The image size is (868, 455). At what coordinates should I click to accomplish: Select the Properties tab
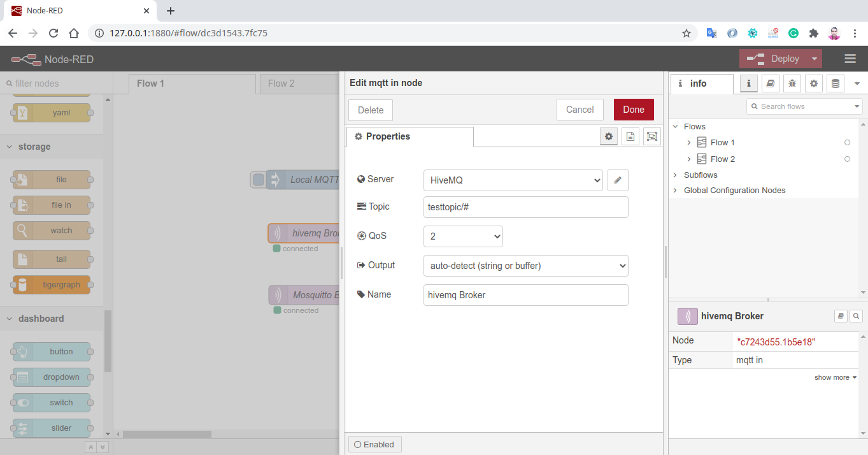point(410,136)
